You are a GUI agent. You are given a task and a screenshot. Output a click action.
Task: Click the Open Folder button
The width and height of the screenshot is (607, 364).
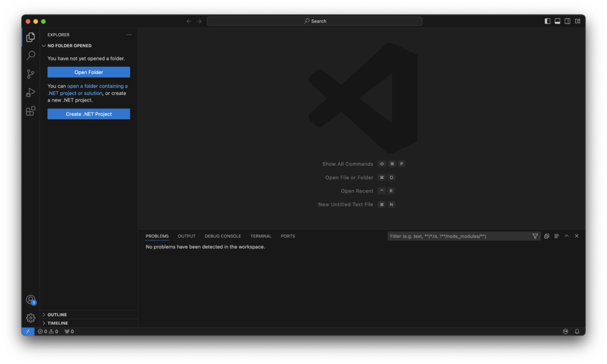pos(88,72)
